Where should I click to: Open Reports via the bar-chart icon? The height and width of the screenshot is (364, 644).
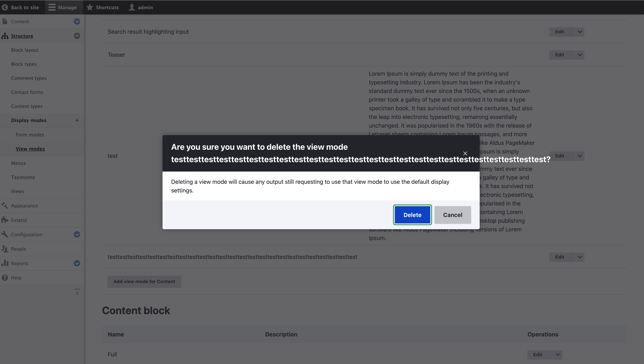(5, 263)
